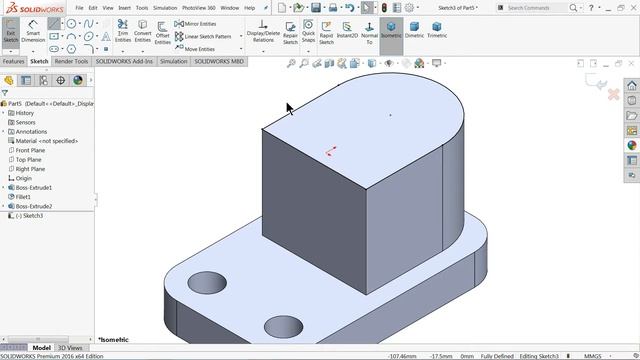This screenshot has width=640, height=360.
Task: Open the Move Entities dropdown arrow
Action: [241, 49]
